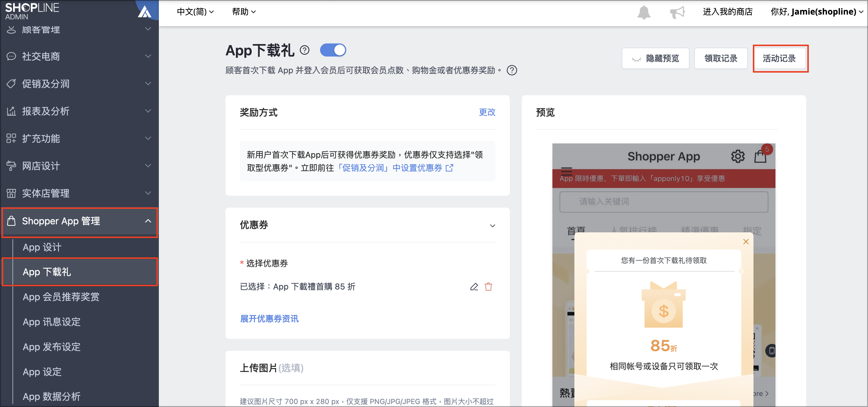Open「促销及分润」中设置优惠券 link
868x407 pixels.
pos(394,168)
